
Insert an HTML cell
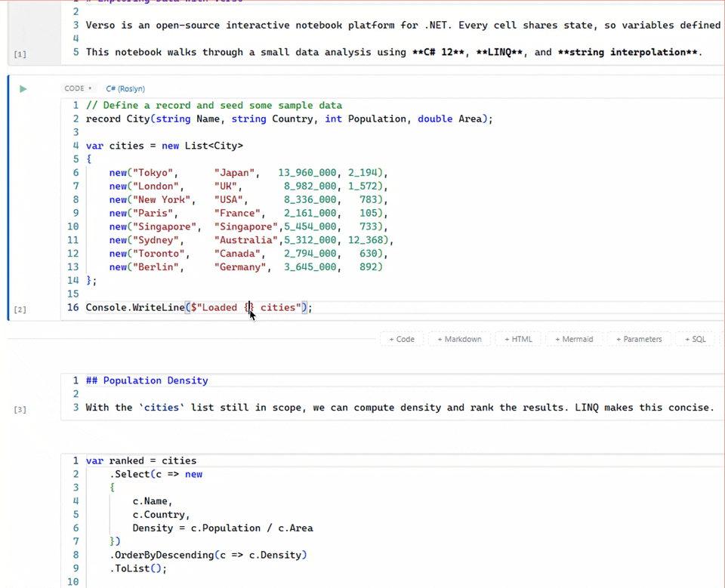click(x=518, y=339)
